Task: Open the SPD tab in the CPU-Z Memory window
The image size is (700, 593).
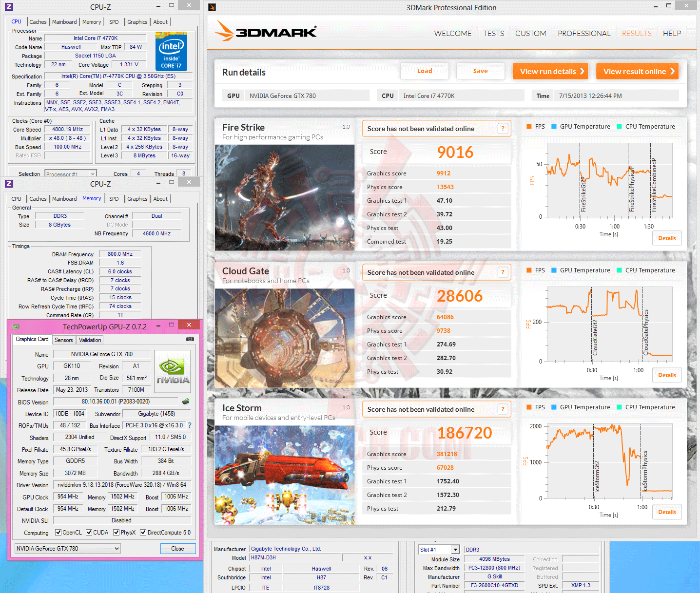Action: pyautogui.click(x=114, y=199)
